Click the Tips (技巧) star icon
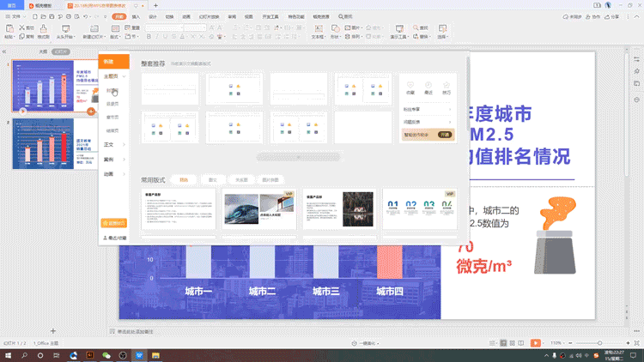This screenshot has height=362, width=644. 447,85
